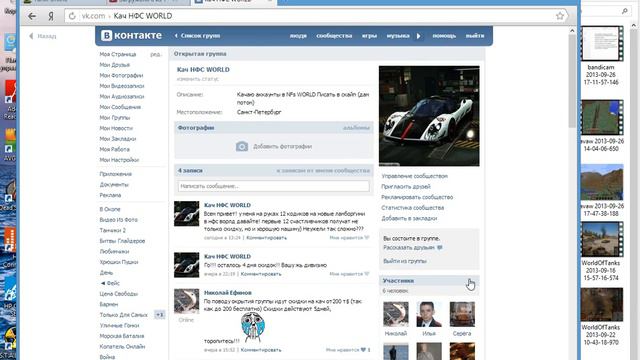Click Мне нравится on the second wall post

pos(349,274)
